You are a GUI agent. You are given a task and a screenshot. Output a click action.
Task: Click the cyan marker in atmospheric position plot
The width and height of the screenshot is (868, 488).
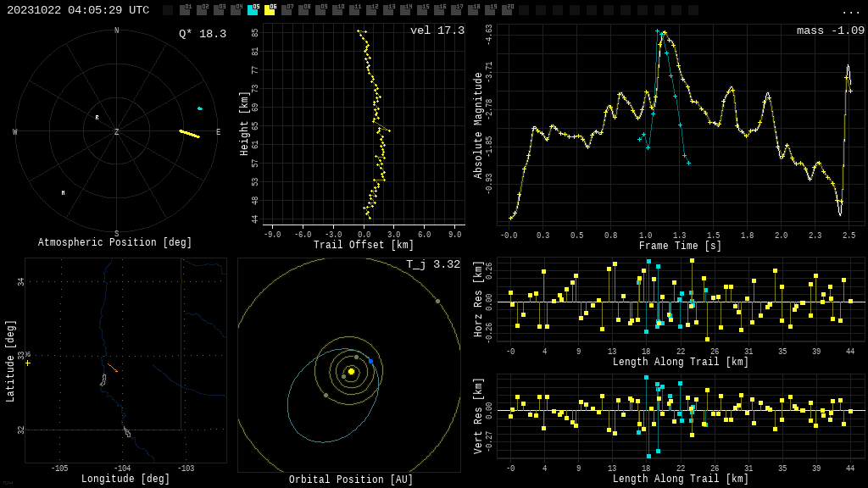(200, 108)
